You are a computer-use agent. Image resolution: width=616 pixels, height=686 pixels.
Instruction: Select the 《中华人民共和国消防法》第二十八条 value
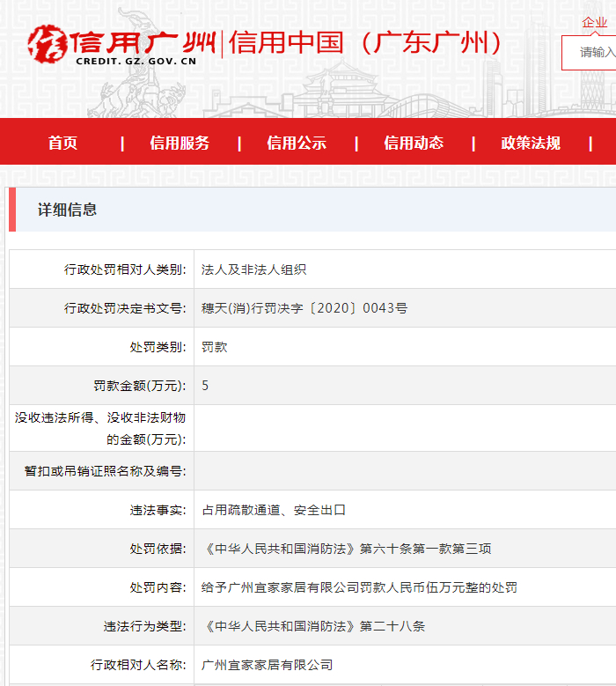pyautogui.click(x=313, y=626)
